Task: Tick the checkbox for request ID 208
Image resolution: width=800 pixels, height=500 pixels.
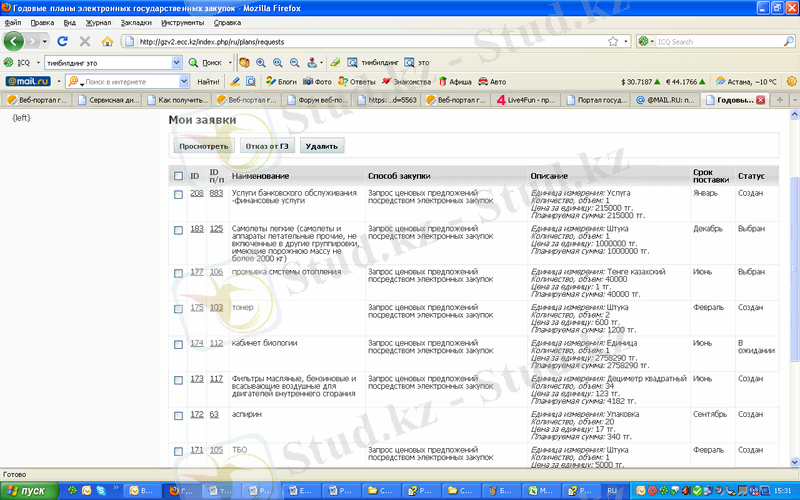Action: click(177, 194)
